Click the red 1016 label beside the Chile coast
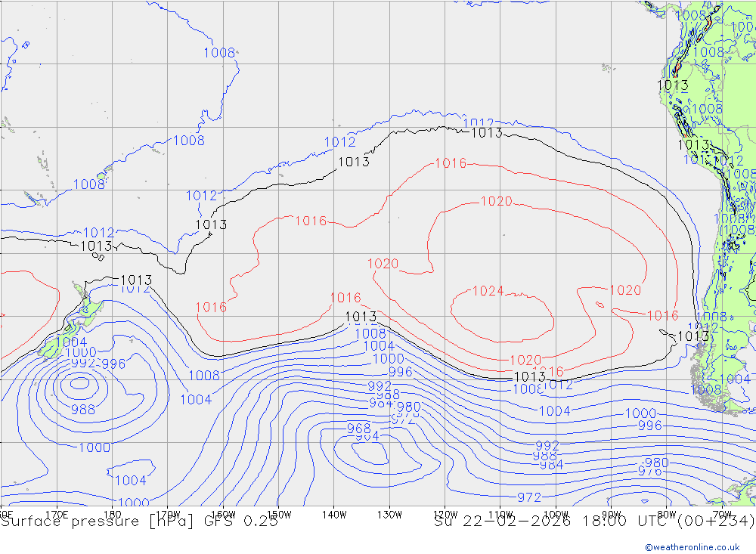Screen dimensions: 756x554 662,315
